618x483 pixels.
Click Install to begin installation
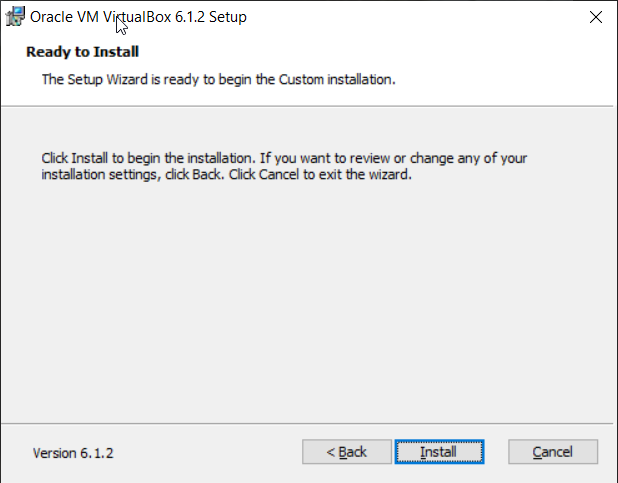438,452
